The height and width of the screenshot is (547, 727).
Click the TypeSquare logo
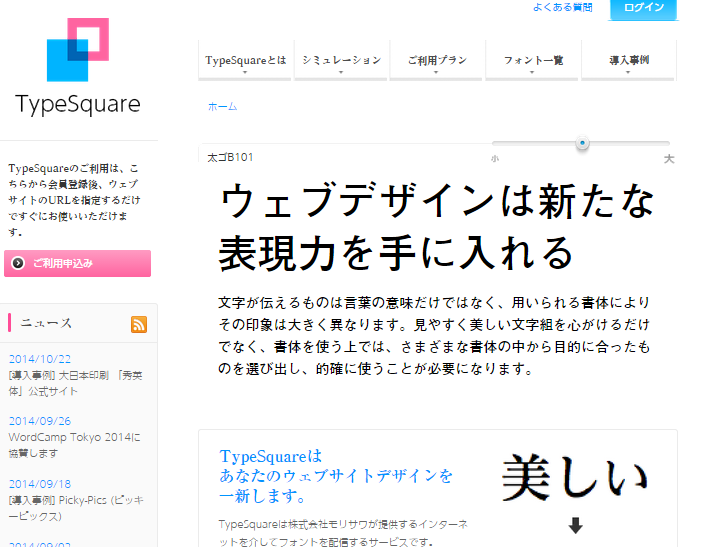point(78,67)
